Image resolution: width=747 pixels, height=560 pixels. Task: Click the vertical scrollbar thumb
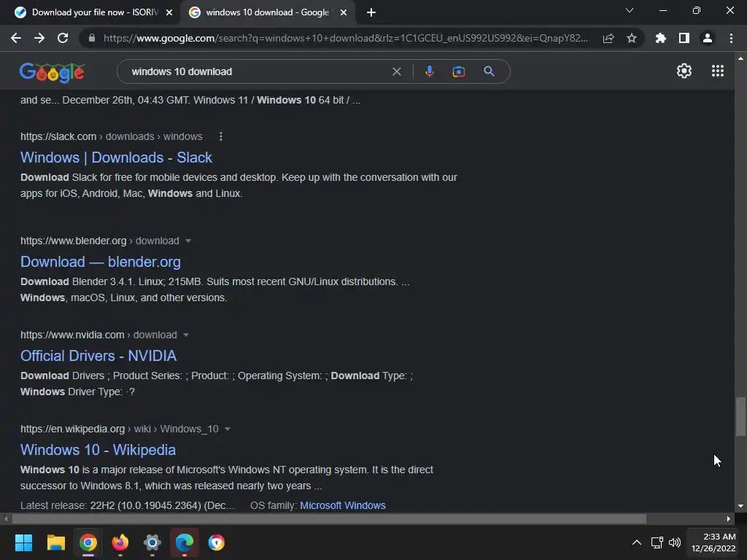coord(740,416)
